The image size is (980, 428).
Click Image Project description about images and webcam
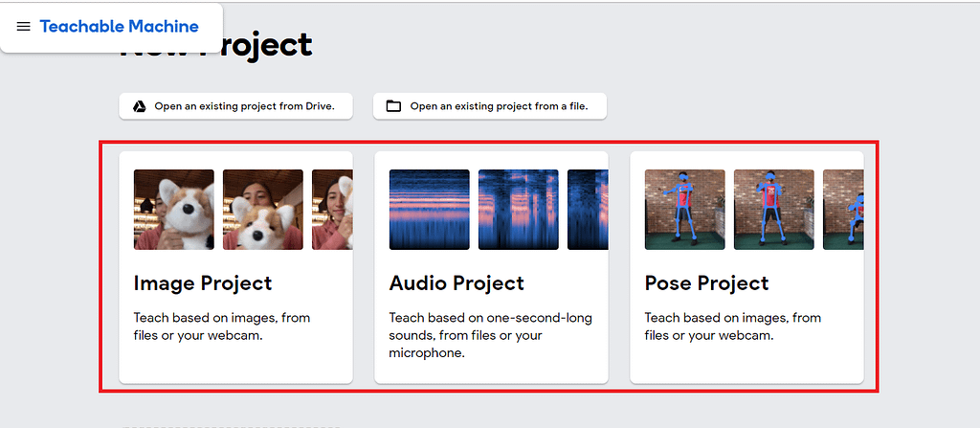(x=222, y=327)
